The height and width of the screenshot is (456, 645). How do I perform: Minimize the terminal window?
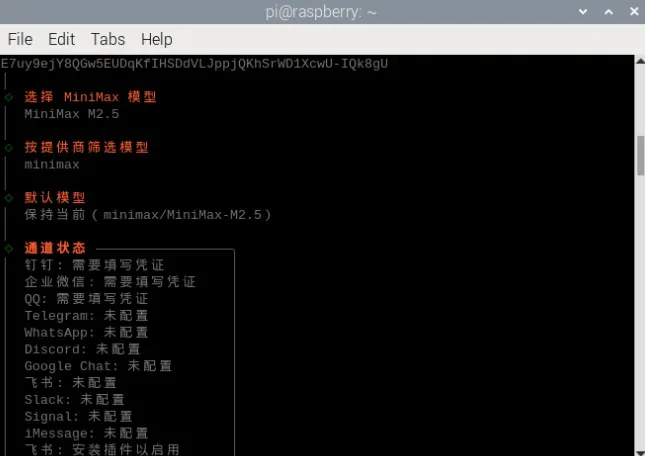583,12
